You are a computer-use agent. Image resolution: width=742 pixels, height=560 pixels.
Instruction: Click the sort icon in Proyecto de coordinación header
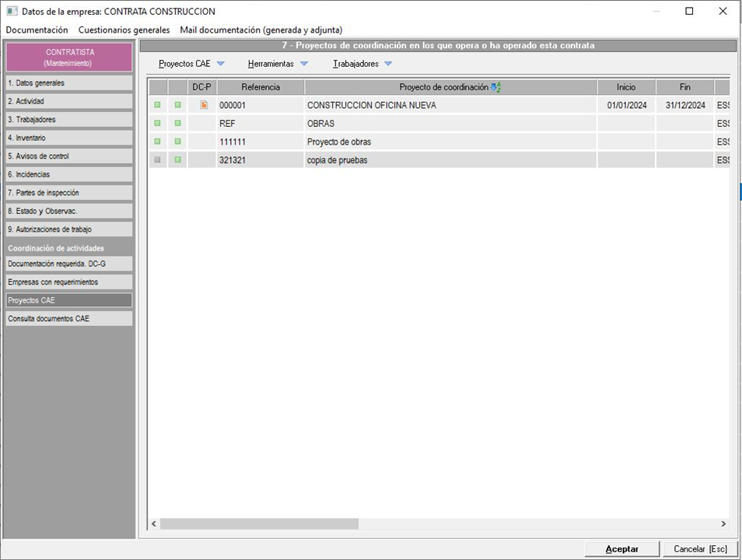495,87
